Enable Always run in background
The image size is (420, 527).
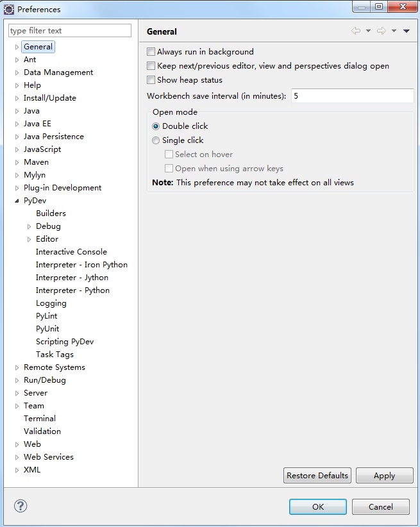coord(151,52)
